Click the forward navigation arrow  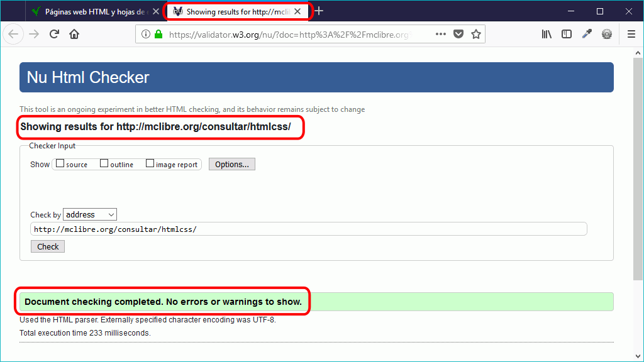[34, 34]
